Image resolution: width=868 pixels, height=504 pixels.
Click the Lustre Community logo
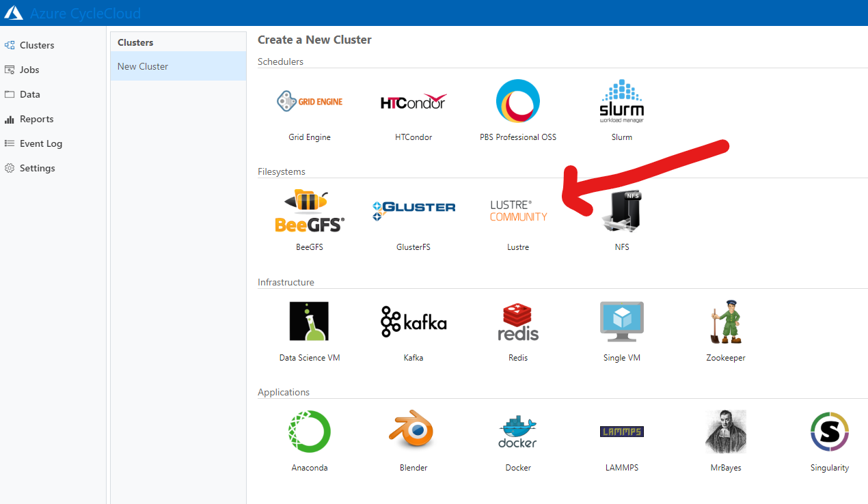(518, 211)
